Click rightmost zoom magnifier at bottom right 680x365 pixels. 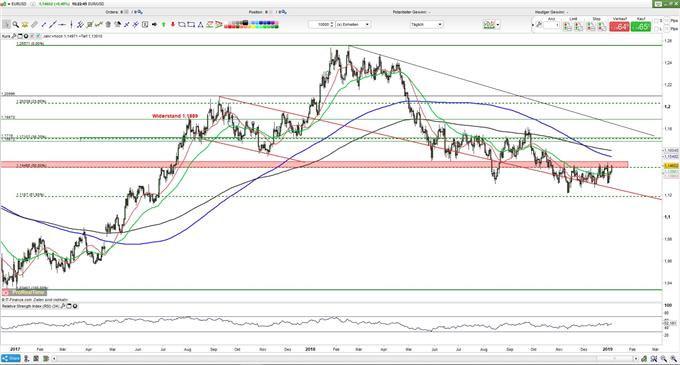[x=674, y=359]
